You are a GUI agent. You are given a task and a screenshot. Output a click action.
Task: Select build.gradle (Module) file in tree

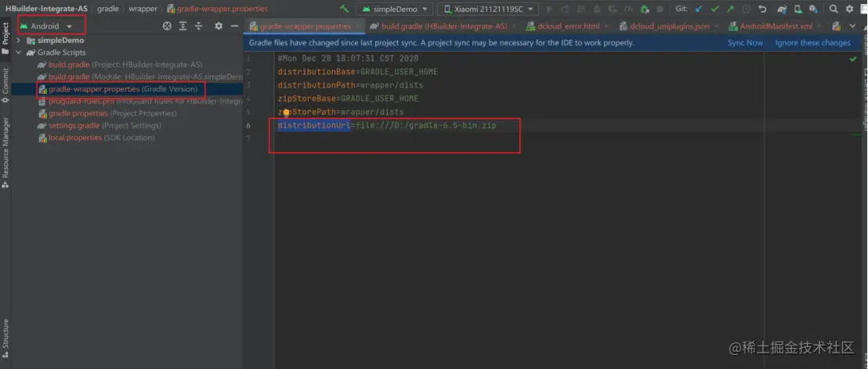point(140,77)
